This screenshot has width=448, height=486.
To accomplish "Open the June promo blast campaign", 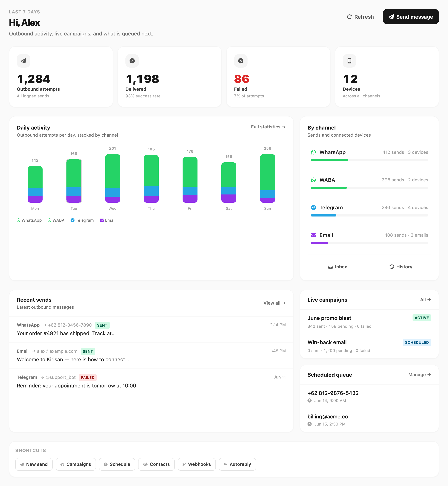I will tap(369, 322).
